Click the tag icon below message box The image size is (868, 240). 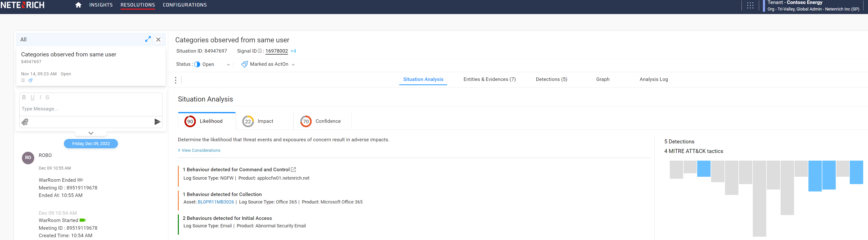point(25,122)
